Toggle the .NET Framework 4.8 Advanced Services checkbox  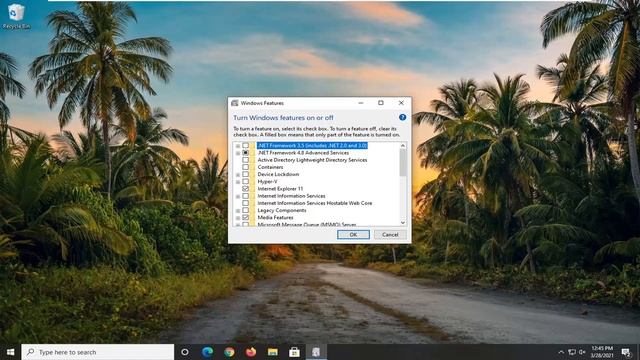coord(245,153)
